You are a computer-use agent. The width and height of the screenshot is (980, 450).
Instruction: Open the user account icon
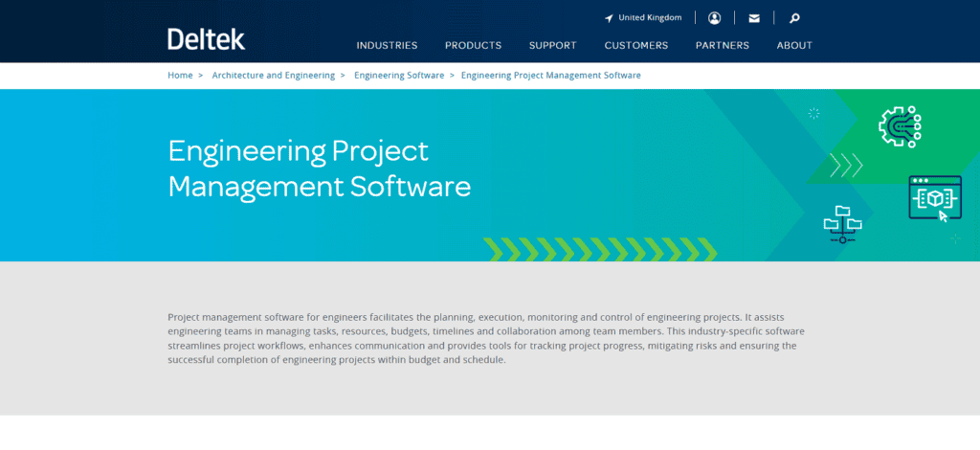tap(714, 18)
